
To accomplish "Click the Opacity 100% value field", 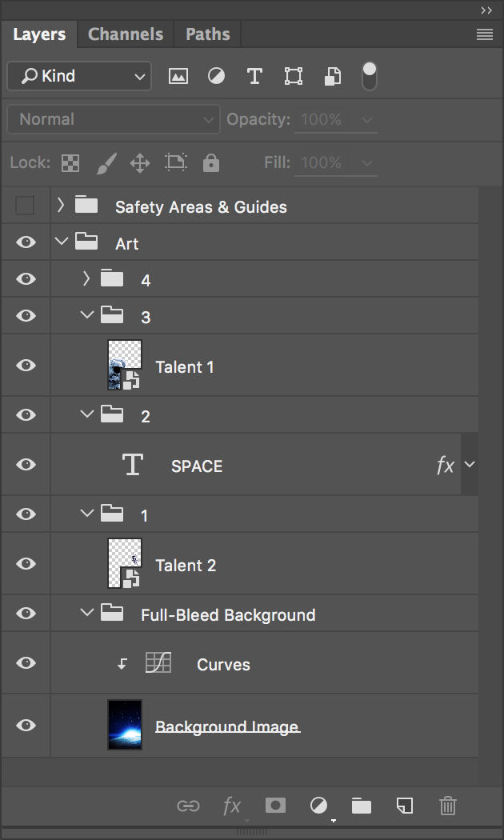I will tap(322, 119).
